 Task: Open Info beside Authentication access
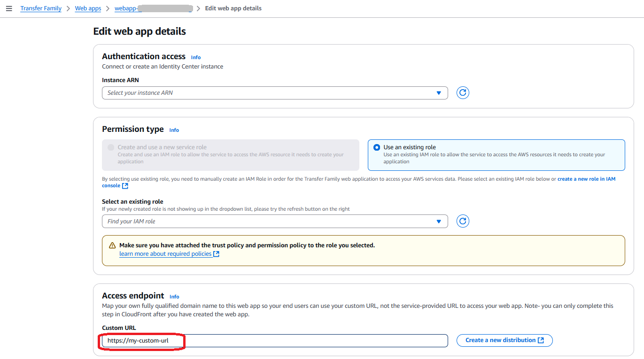click(x=195, y=57)
